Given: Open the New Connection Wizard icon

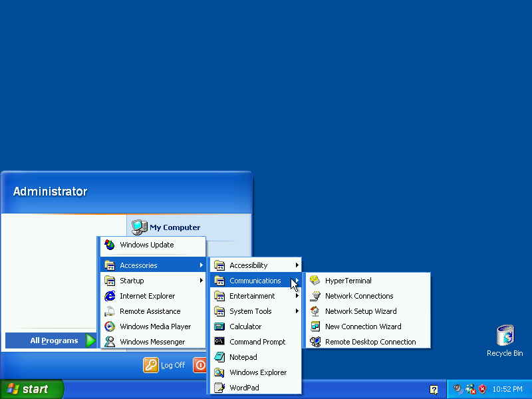Looking at the screenshot, I should [315, 327].
